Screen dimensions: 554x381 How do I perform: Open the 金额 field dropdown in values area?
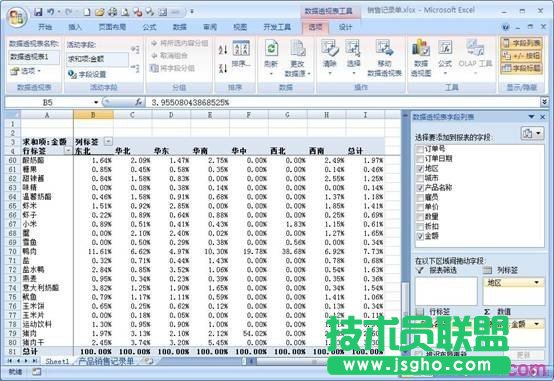tap(537, 324)
